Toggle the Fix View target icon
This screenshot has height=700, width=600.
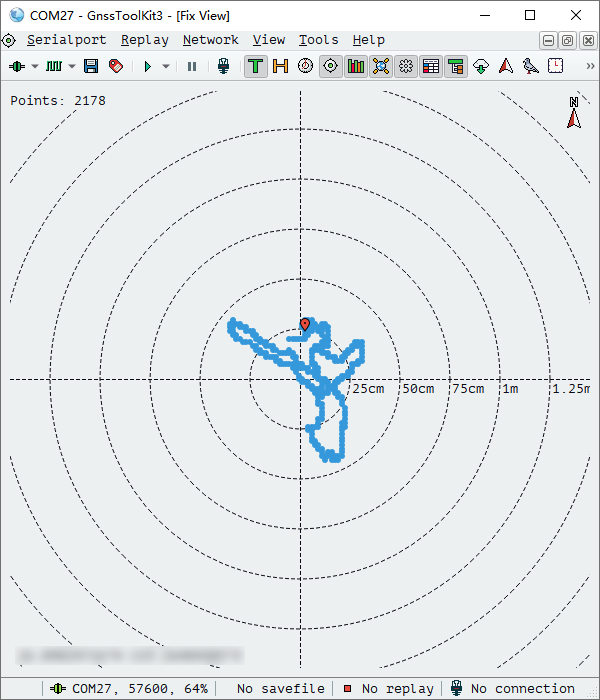pos(330,67)
